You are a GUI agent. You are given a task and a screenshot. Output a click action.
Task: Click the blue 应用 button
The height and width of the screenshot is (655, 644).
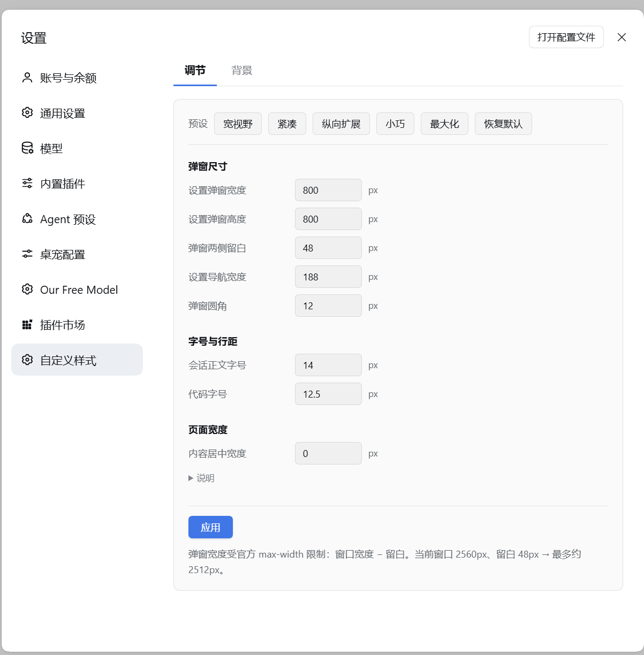click(x=210, y=527)
